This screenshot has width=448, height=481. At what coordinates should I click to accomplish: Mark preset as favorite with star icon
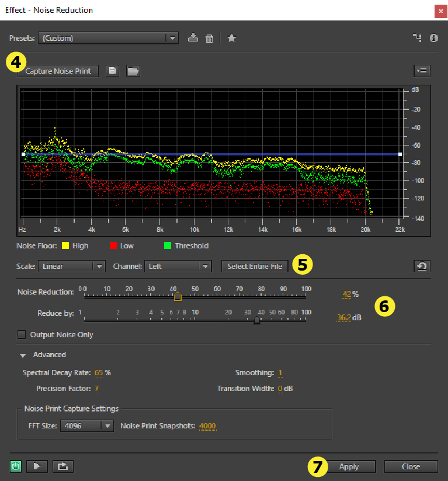click(232, 38)
